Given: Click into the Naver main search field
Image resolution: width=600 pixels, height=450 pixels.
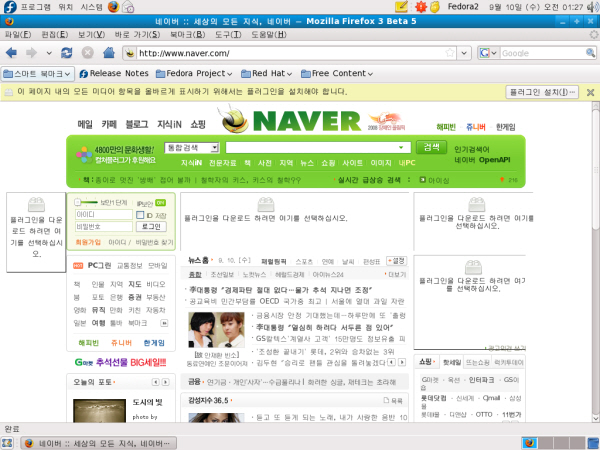Looking at the screenshot, I should click(x=318, y=147).
